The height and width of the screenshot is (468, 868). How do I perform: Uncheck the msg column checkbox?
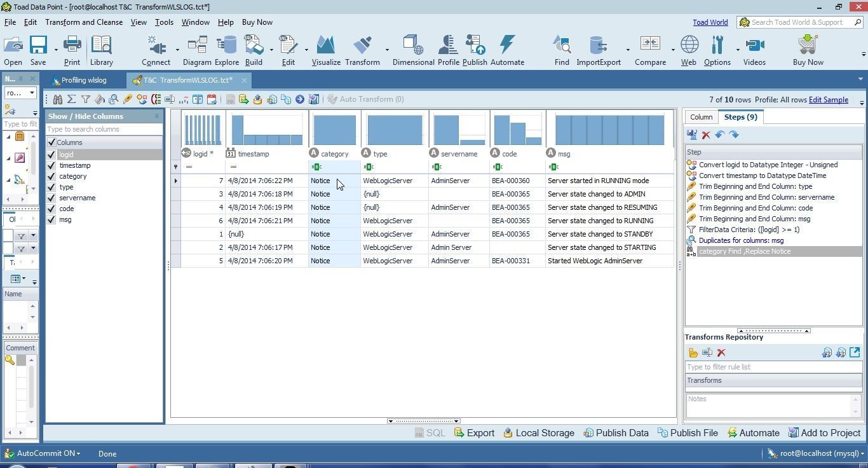51,219
